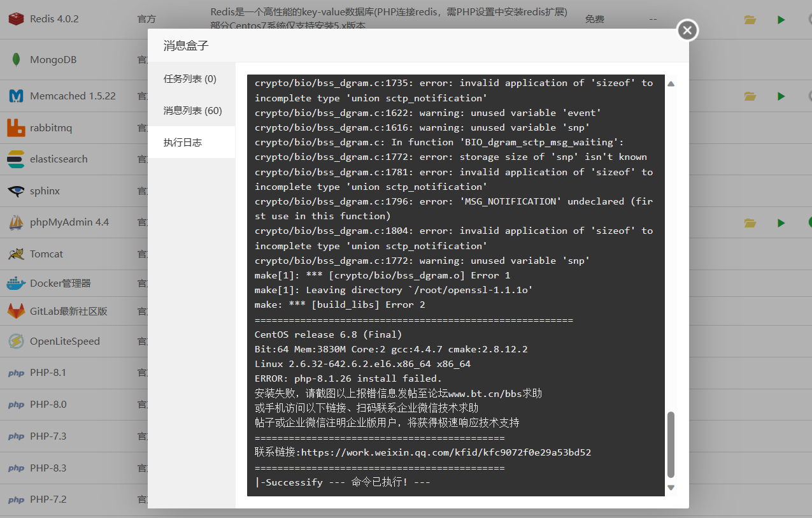
Task: Click the 免费 price in the Redis row
Action: (595, 20)
